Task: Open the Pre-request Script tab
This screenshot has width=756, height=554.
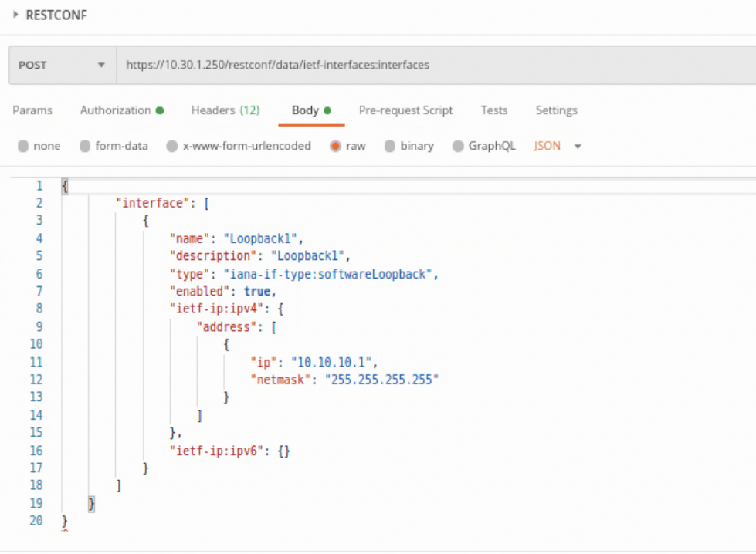Action: pos(405,110)
